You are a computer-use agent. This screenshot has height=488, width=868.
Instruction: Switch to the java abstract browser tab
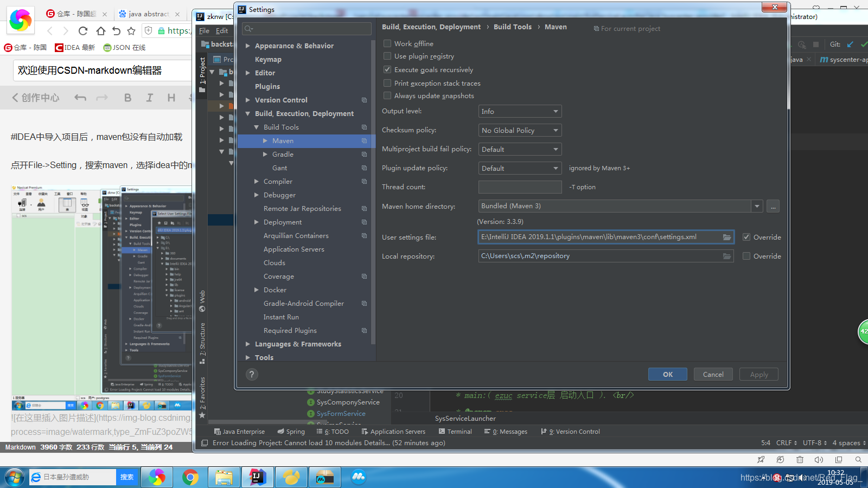click(x=149, y=14)
